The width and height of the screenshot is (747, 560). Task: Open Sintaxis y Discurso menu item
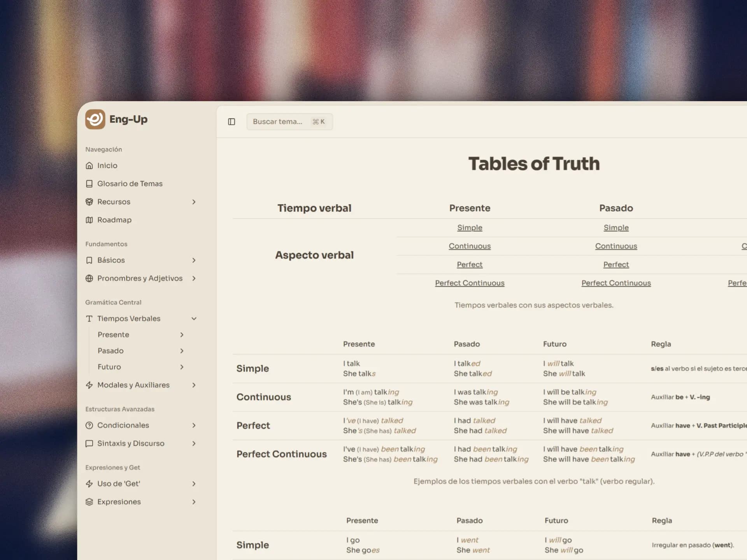(x=131, y=443)
